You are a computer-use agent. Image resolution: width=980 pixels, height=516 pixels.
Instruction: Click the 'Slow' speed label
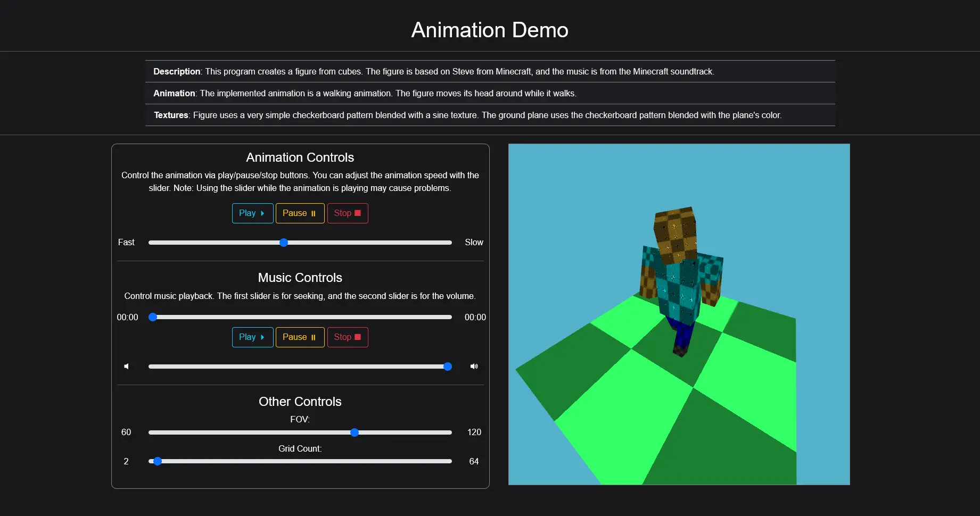pyautogui.click(x=474, y=243)
